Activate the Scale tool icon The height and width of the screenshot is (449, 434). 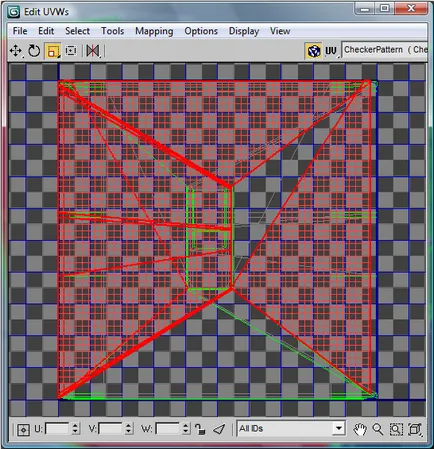point(53,51)
